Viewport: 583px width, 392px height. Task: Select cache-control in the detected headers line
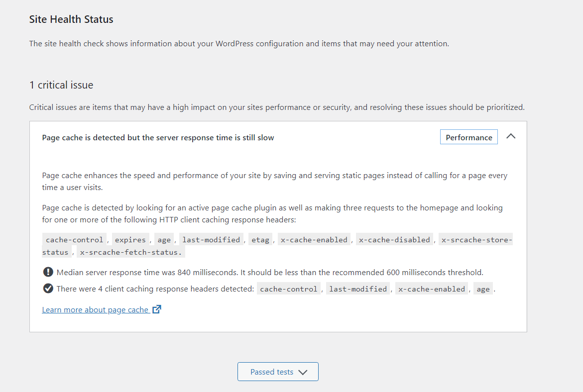click(x=289, y=289)
